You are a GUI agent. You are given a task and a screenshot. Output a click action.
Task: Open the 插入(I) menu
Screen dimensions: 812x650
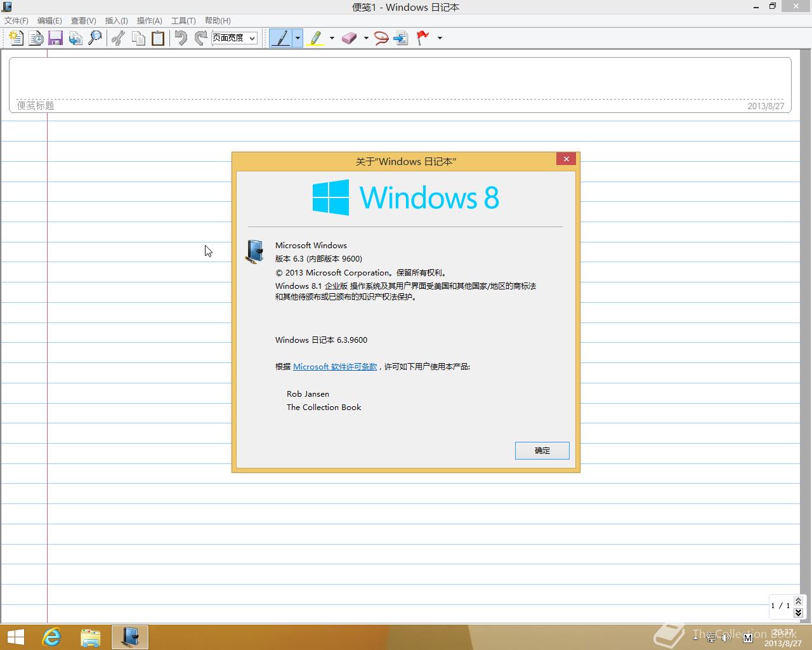click(x=116, y=21)
